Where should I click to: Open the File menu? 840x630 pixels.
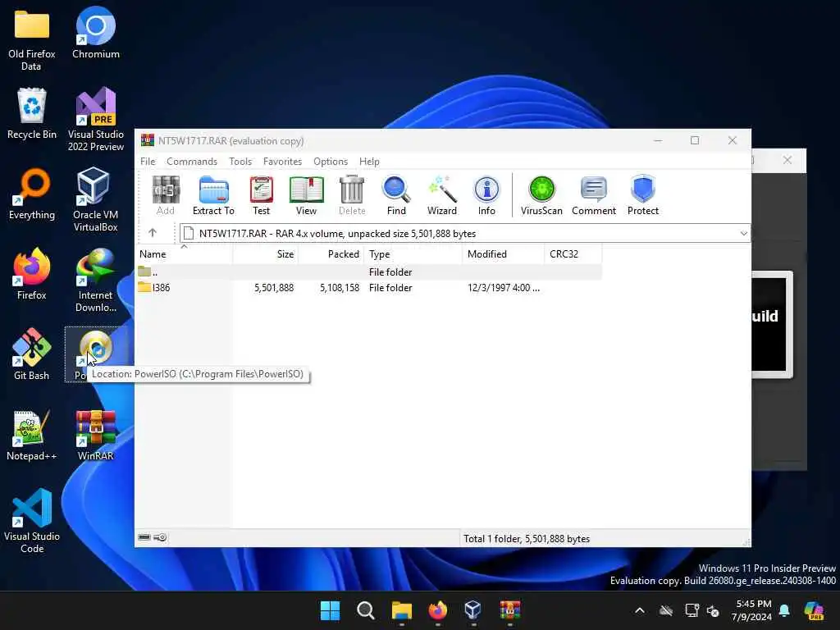coord(148,162)
